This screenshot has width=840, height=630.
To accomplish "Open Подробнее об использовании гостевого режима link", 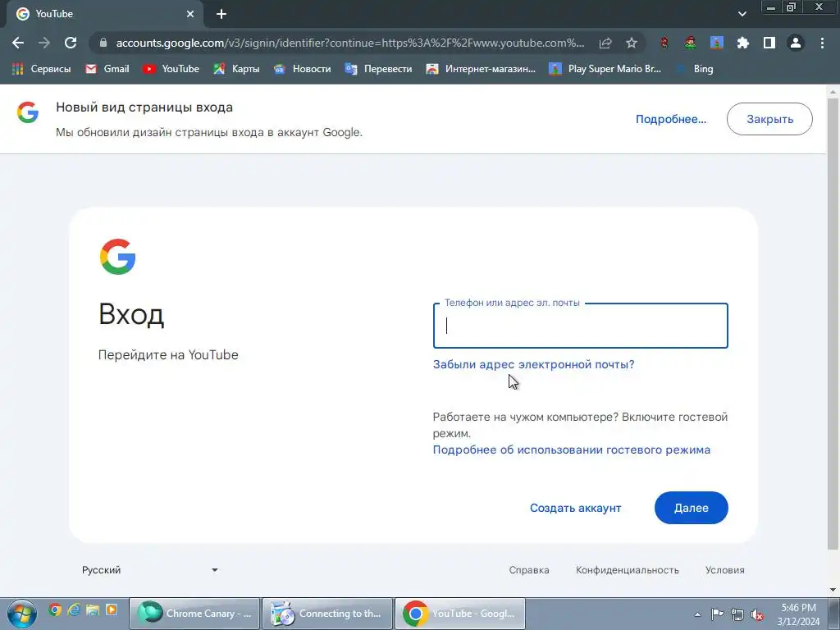I will pyautogui.click(x=571, y=450).
